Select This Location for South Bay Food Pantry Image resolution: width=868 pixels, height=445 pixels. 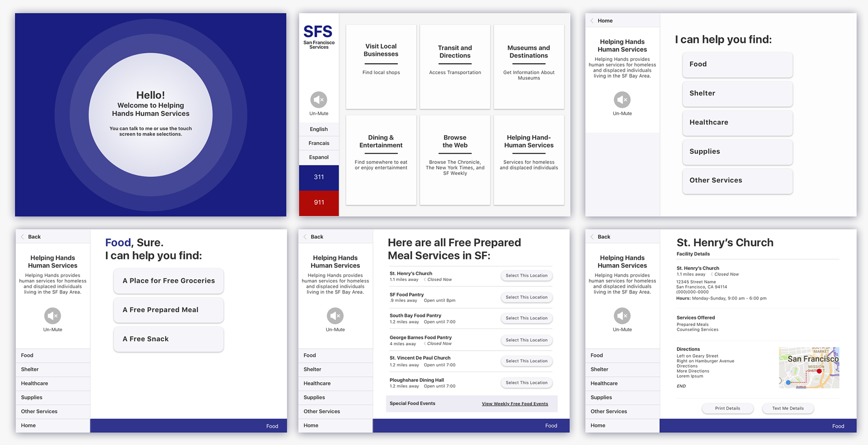[526, 318]
